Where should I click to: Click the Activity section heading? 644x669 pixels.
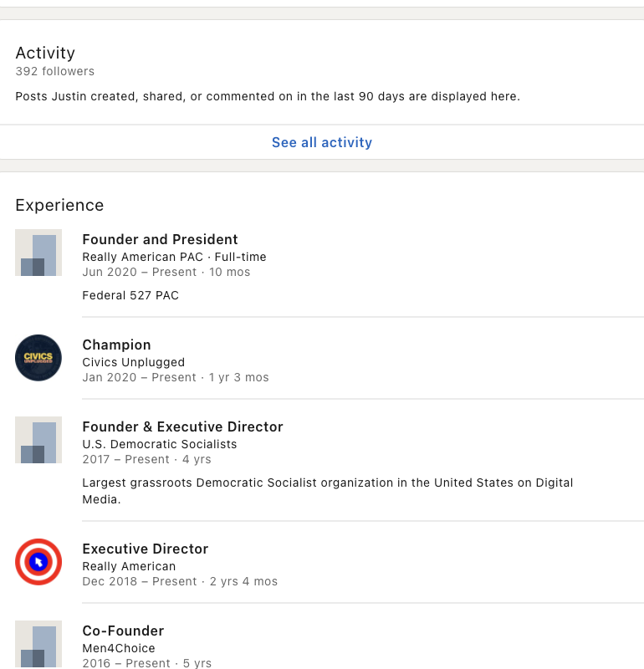pos(45,53)
